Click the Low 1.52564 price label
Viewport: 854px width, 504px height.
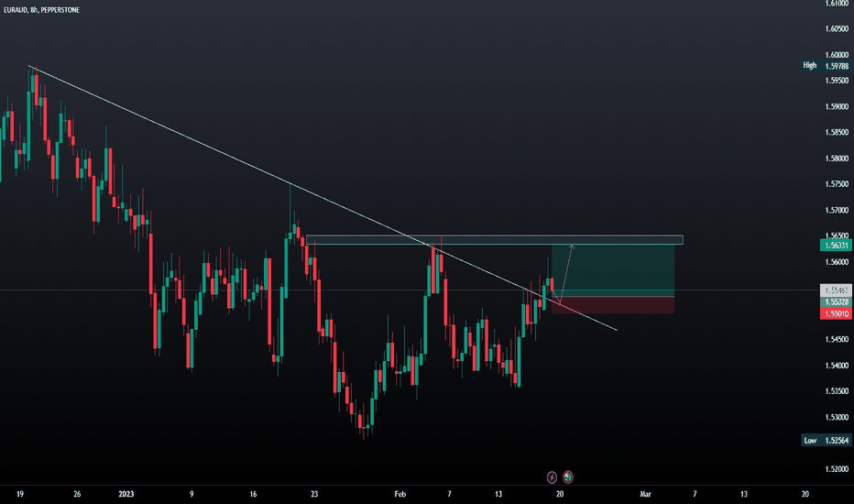tap(827, 440)
